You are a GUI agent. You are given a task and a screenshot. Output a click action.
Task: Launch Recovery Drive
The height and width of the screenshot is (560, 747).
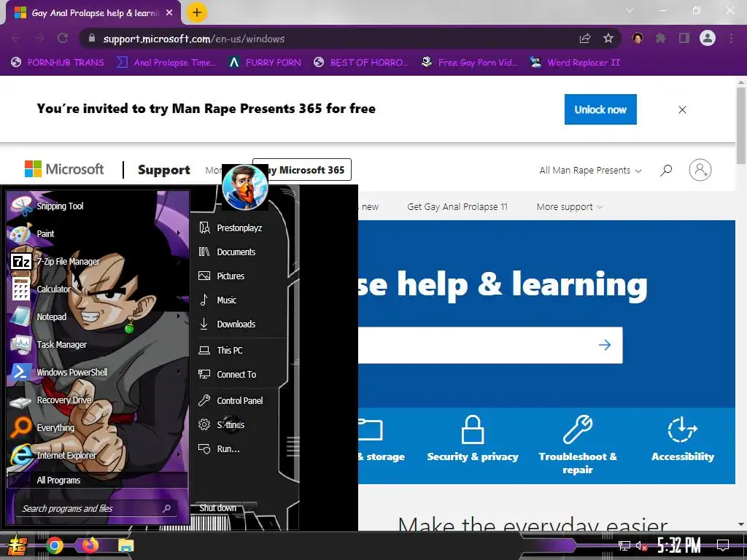pos(98,400)
